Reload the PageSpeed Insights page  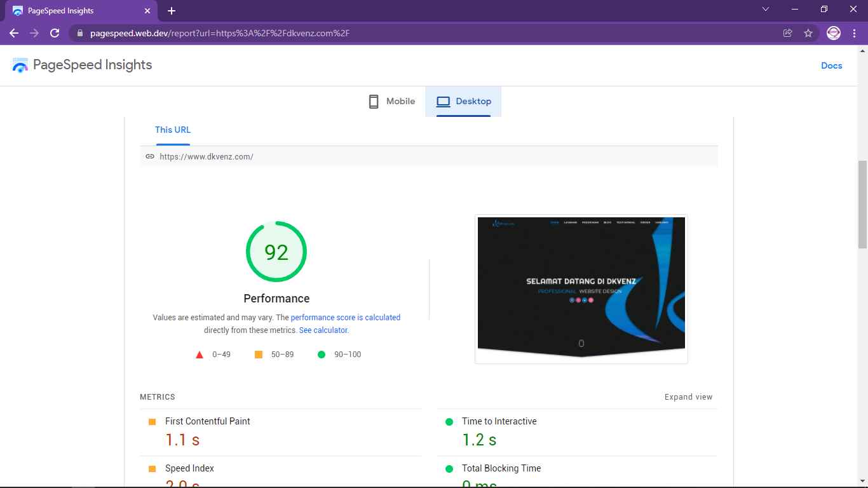coord(55,33)
